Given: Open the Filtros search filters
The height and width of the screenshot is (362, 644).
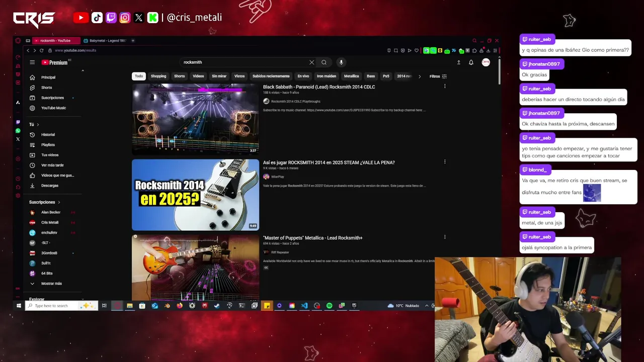Looking at the screenshot, I should point(438,76).
